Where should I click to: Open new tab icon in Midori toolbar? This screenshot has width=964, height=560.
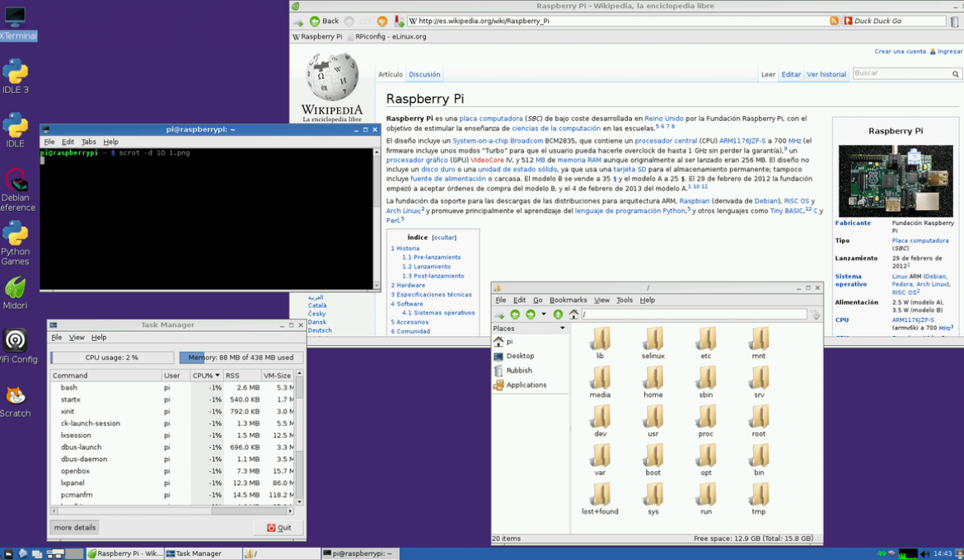pos(298,21)
